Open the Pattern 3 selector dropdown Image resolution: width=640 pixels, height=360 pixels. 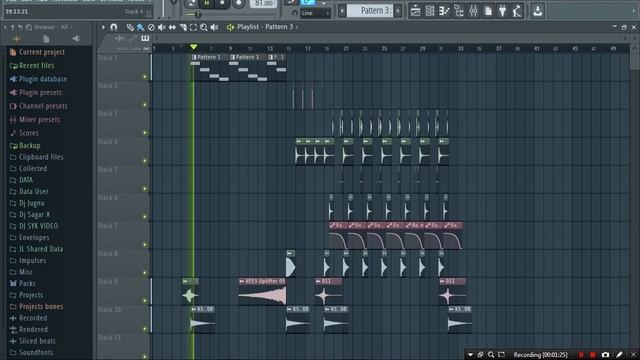370,11
